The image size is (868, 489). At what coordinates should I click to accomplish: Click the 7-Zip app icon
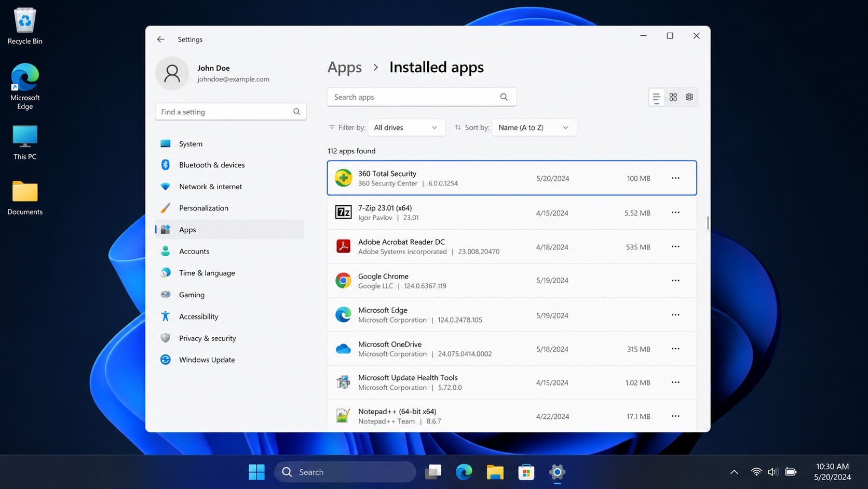pos(343,212)
